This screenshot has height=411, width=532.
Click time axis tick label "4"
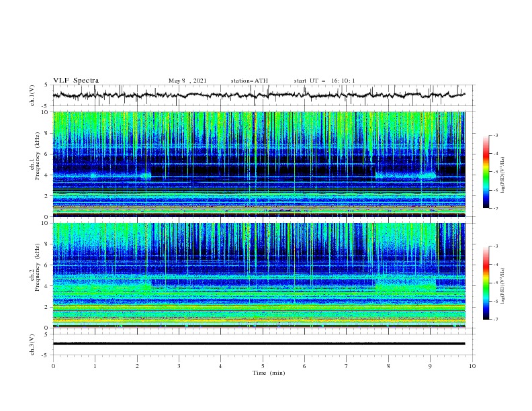tap(220, 366)
